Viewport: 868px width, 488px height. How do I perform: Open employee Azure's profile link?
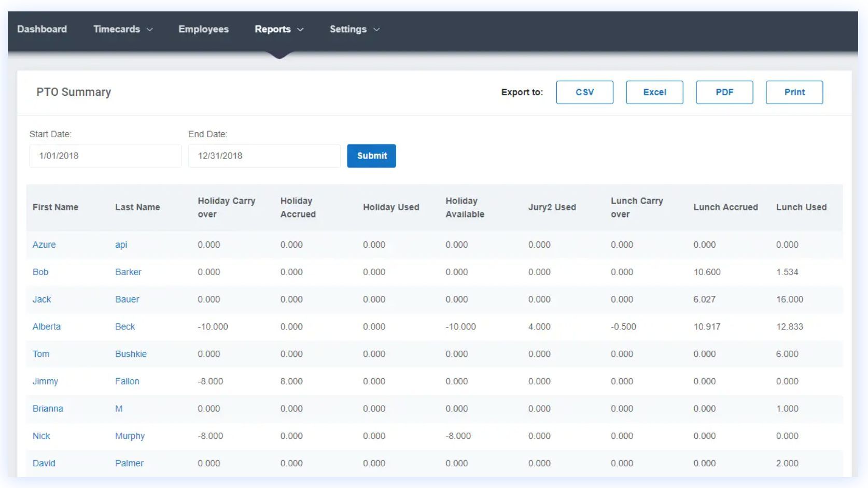pyautogui.click(x=44, y=245)
